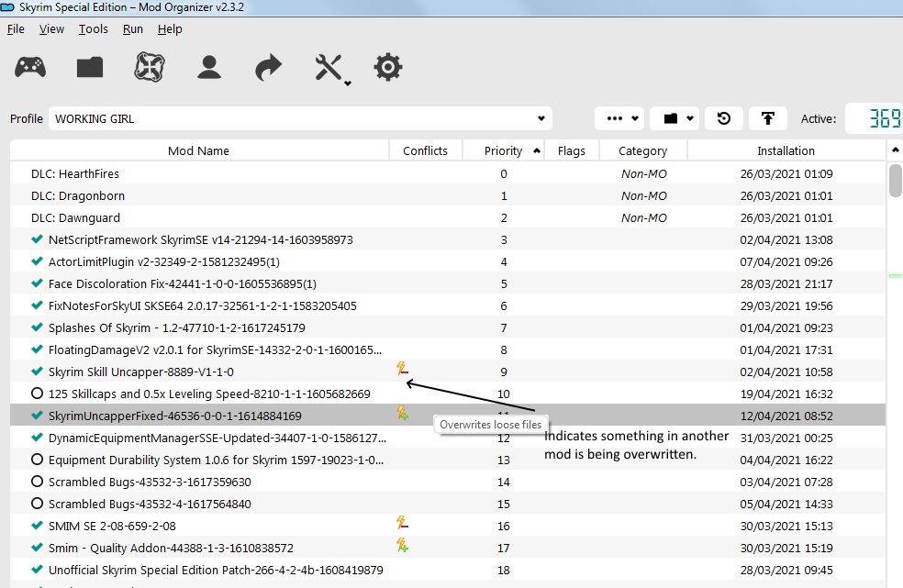Select DLC: Dawnguard row
903x588 pixels.
click(448, 217)
